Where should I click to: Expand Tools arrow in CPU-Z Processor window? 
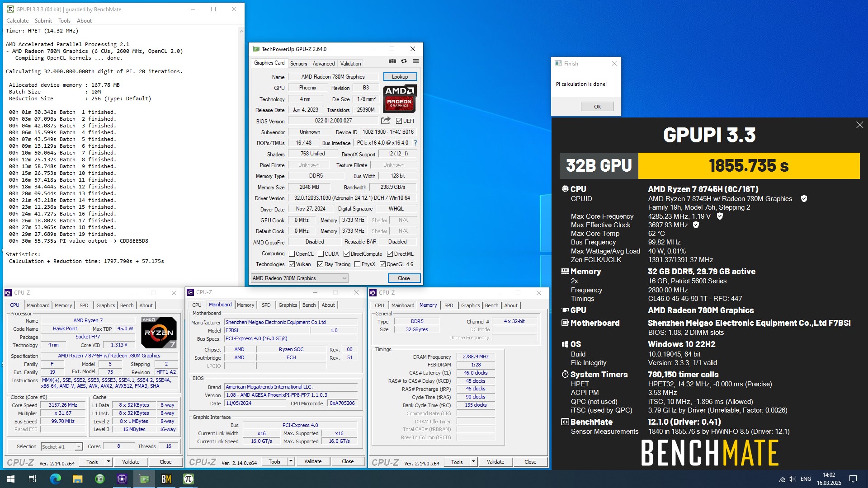point(108,462)
